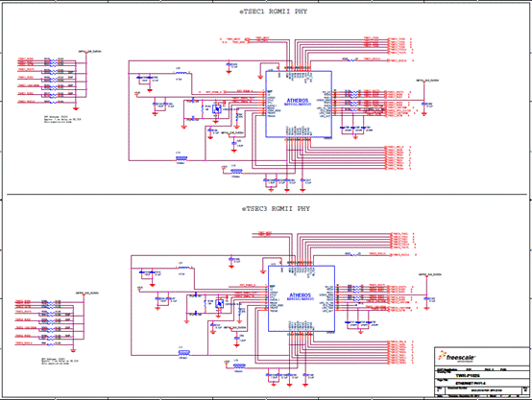This screenshot has width=532, height=400.
Task: Click the ground symbol below upper-left resistor network
Action: click(x=76, y=108)
